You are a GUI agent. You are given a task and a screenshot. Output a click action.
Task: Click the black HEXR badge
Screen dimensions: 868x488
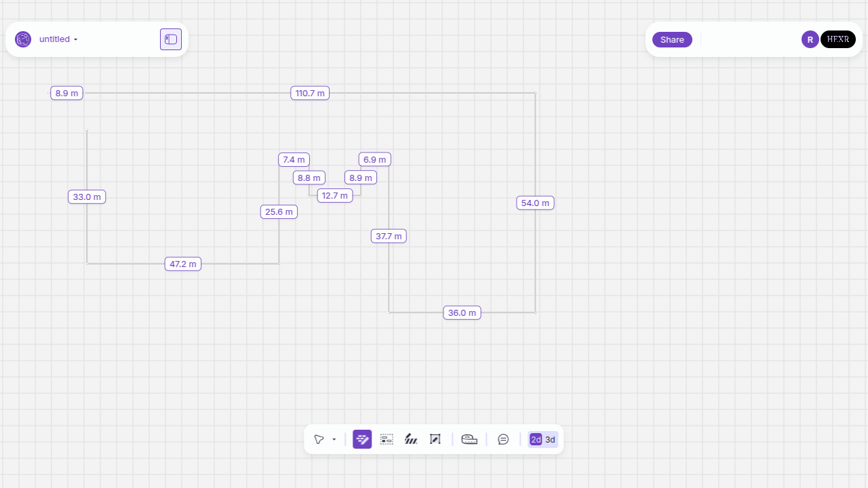point(837,39)
